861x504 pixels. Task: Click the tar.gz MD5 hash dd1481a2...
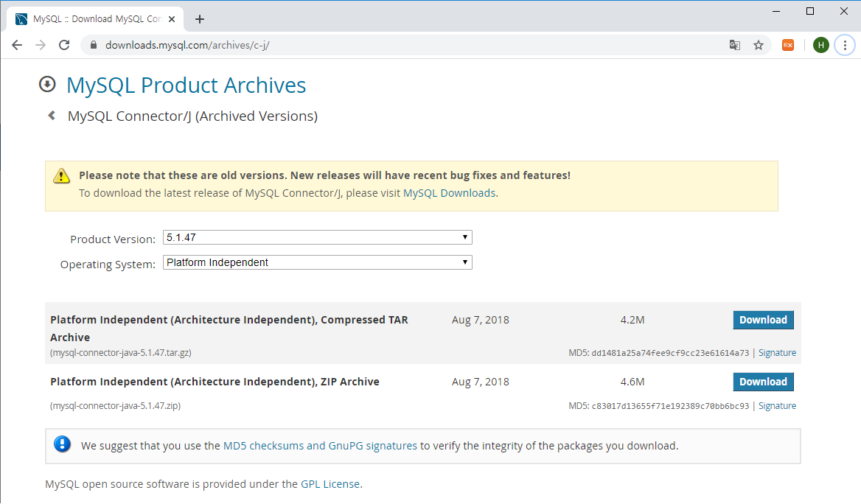[670, 353]
